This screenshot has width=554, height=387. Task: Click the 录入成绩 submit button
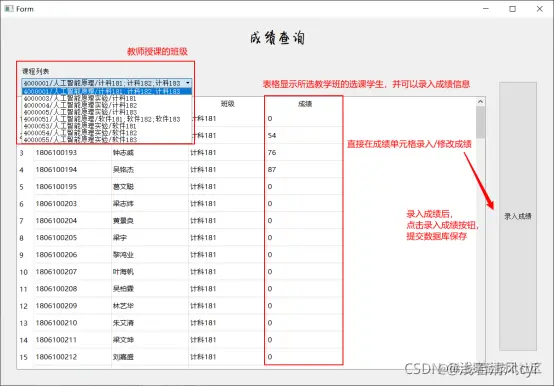point(518,216)
